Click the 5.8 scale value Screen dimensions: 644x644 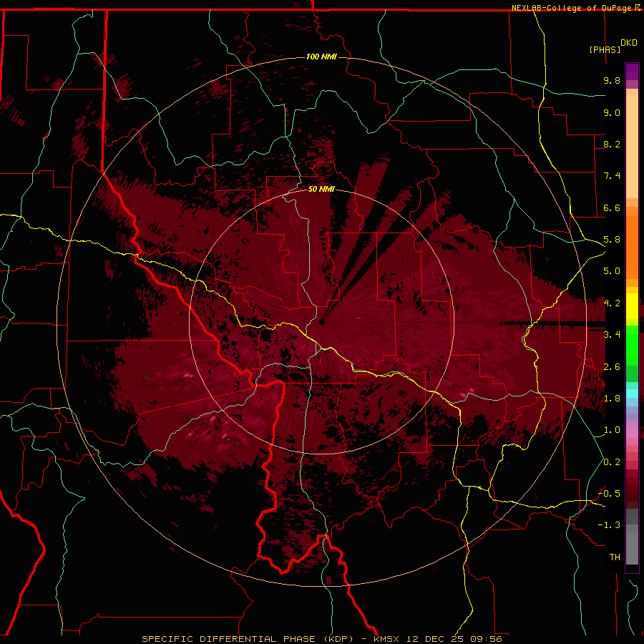(x=612, y=240)
